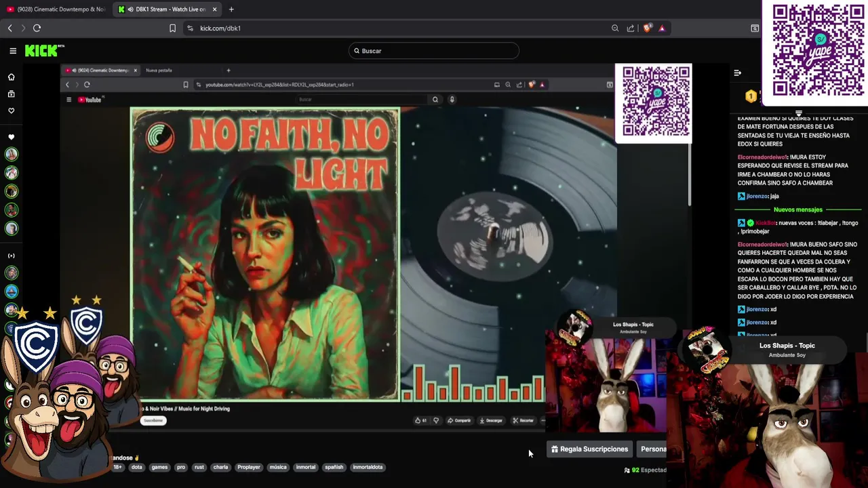Click the streamed YouTube dislike button
The width and height of the screenshot is (868, 488).
click(436, 420)
